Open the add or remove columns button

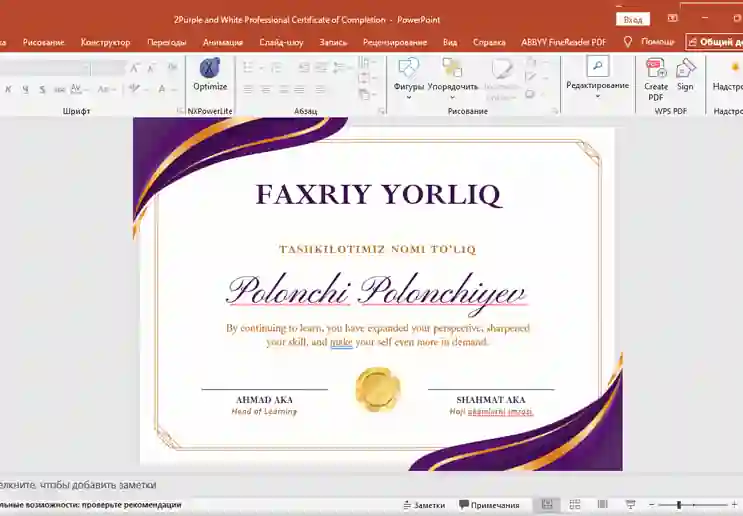point(323,89)
